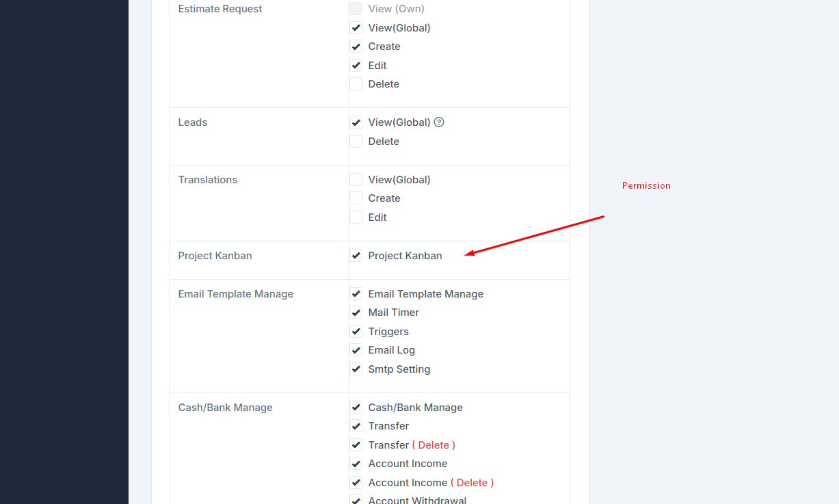Enable Delete permission for Estimate Request
Viewport: 839px width, 504px height.
tap(356, 84)
